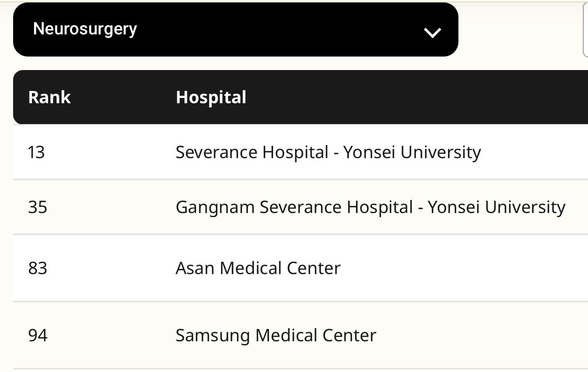Viewport: 588px width, 372px height.
Task: Open Severance Hospital - Yonsei University entry
Action: click(328, 152)
